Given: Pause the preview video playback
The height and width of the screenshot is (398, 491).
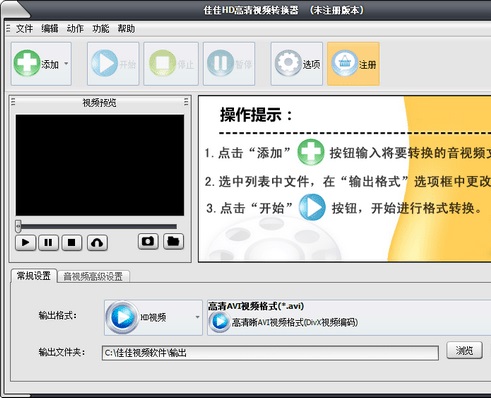Looking at the screenshot, I should (48, 242).
